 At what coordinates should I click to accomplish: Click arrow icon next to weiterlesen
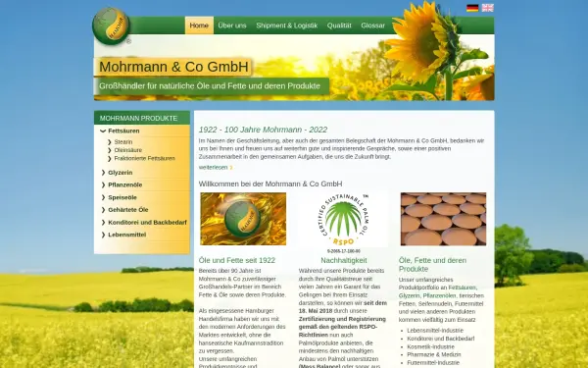point(231,168)
